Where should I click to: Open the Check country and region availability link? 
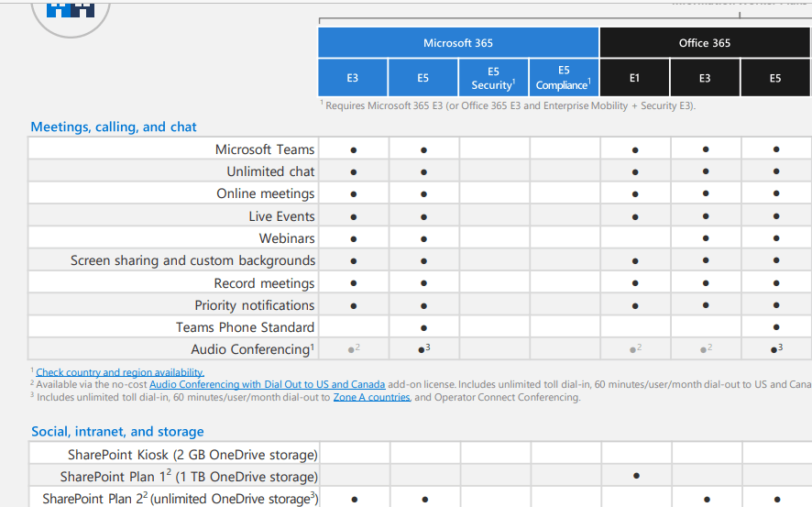point(120,372)
